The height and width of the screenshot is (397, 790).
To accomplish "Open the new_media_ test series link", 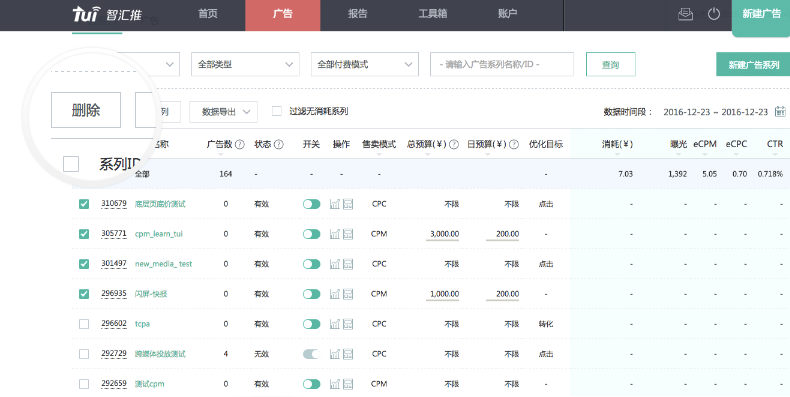I will click(164, 264).
